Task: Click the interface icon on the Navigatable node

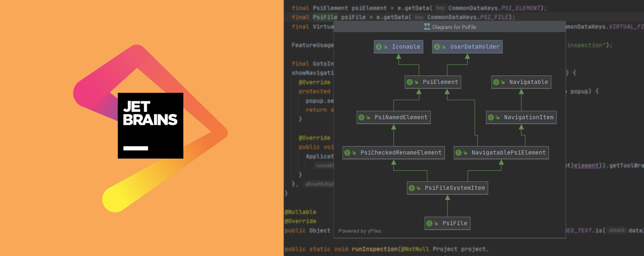Action: tap(496, 82)
